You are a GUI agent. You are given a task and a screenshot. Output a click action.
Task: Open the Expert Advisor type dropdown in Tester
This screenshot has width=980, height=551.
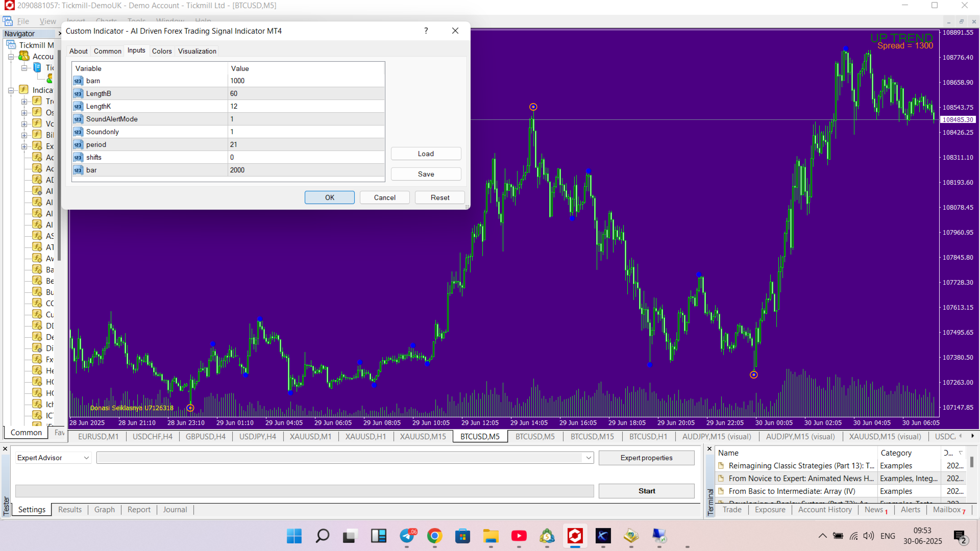click(86, 458)
